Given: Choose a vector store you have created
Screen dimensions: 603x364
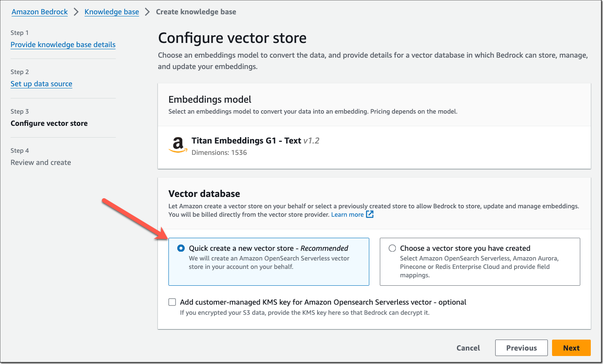Looking at the screenshot, I should pyautogui.click(x=392, y=248).
